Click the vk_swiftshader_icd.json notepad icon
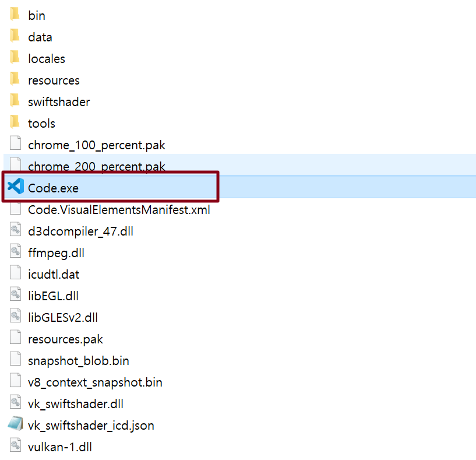Image resolution: width=476 pixels, height=460 pixels. [x=15, y=423]
